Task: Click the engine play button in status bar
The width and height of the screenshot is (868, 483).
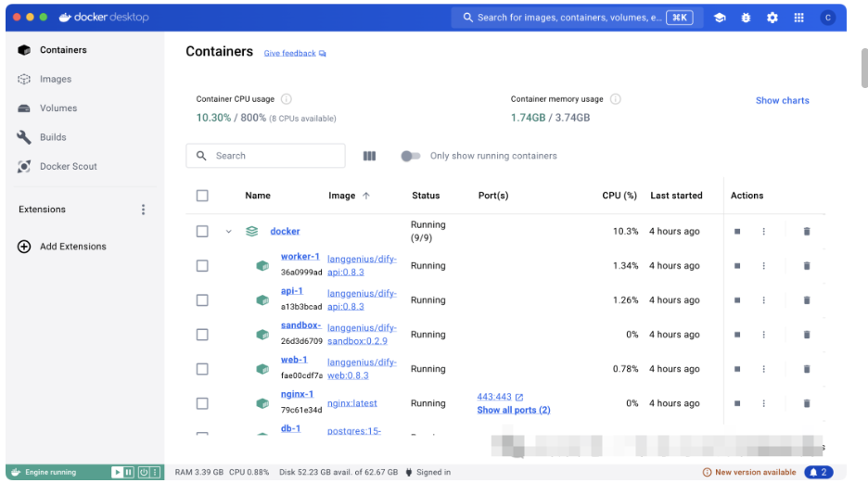Action: pyautogui.click(x=117, y=472)
